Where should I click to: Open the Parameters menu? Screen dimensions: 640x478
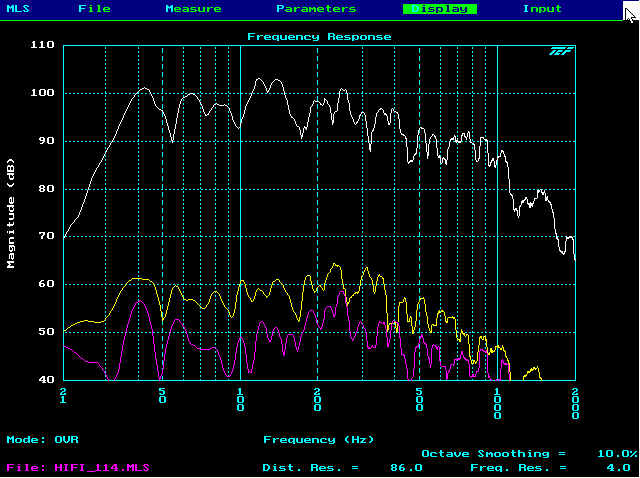[x=316, y=9]
